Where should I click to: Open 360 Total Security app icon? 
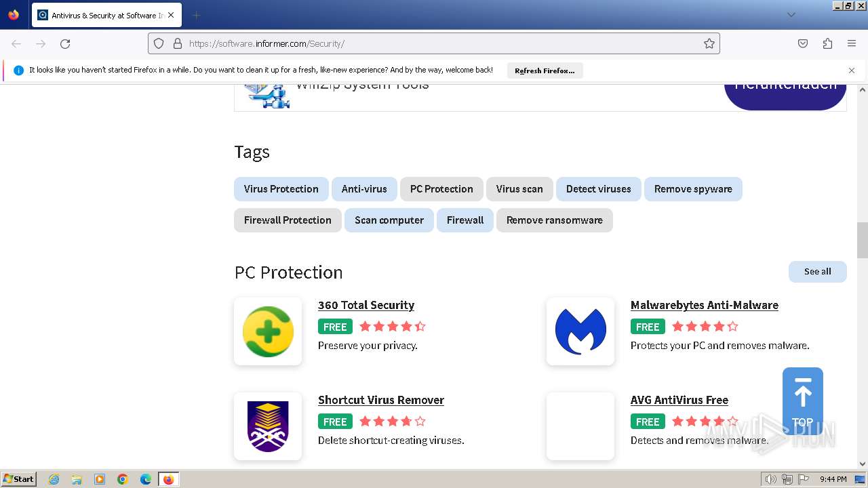268,331
